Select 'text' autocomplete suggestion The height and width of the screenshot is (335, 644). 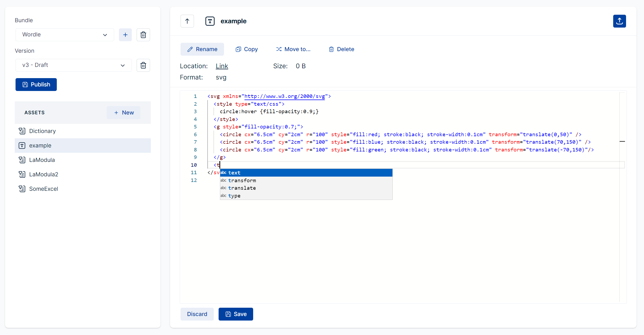click(x=234, y=173)
